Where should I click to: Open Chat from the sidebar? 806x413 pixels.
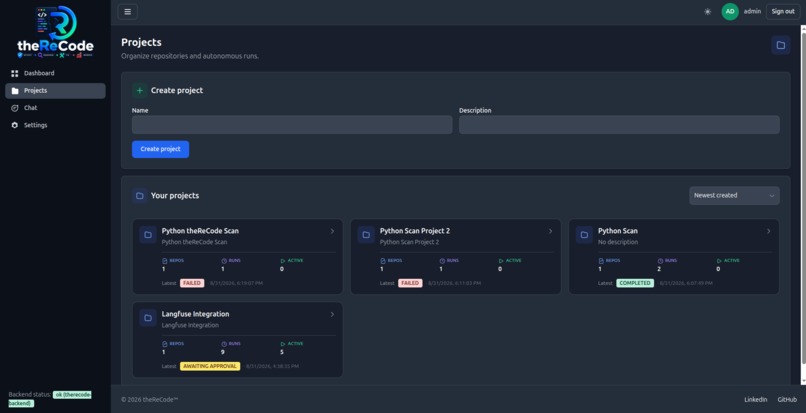pyautogui.click(x=56, y=108)
